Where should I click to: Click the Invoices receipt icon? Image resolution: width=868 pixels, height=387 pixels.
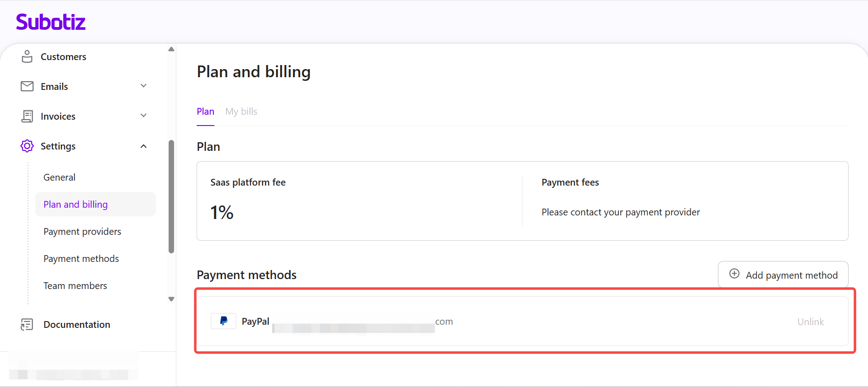click(x=27, y=116)
